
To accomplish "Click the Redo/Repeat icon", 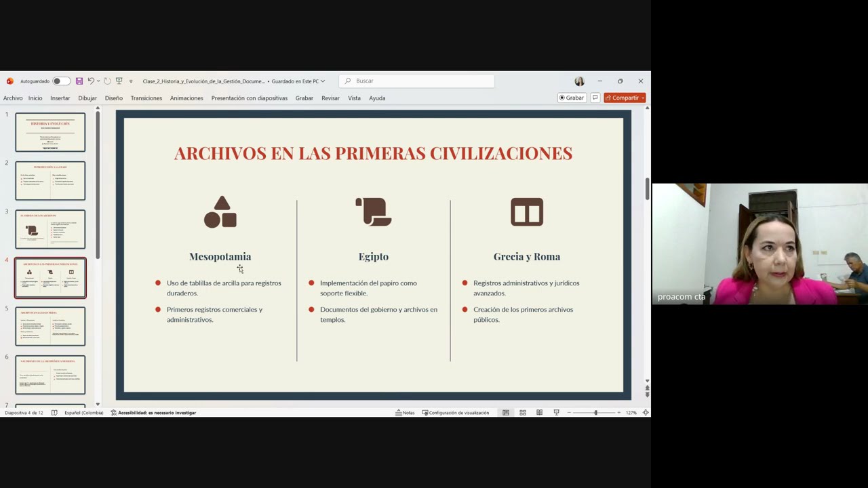I will click(107, 81).
